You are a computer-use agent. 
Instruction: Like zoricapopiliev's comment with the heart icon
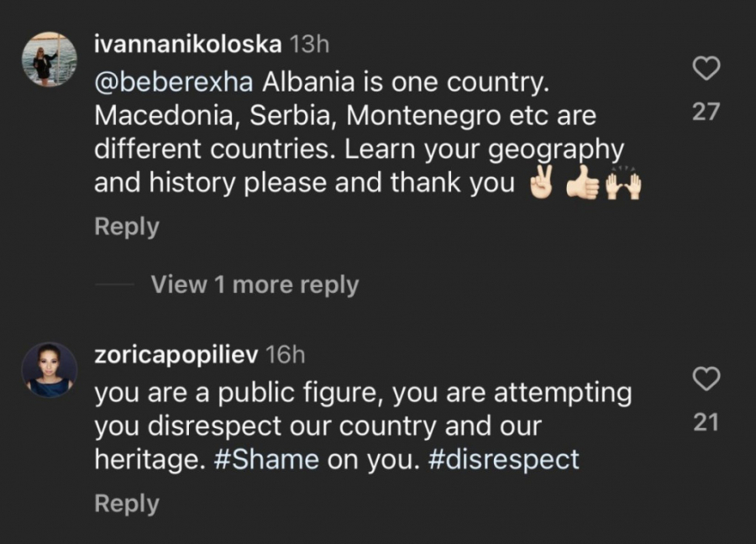(x=706, y=379)
